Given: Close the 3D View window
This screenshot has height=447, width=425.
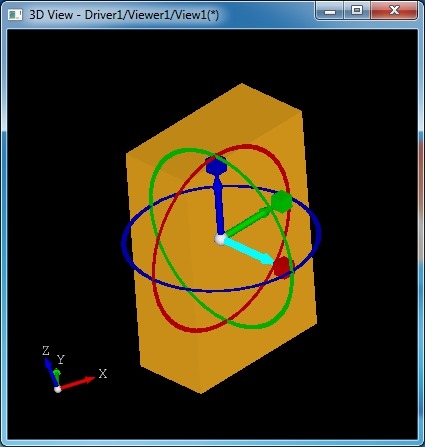Looking at the screenshot, I should [394, 11].
